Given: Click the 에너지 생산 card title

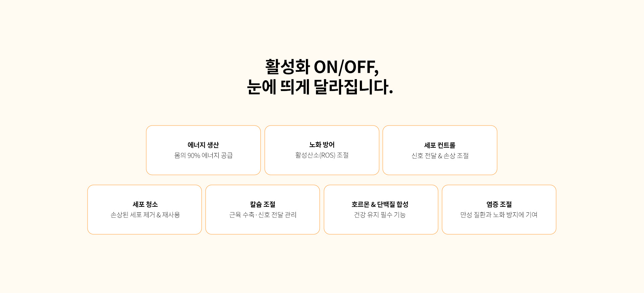Looking at the screenshot, I should pos(203,145).
